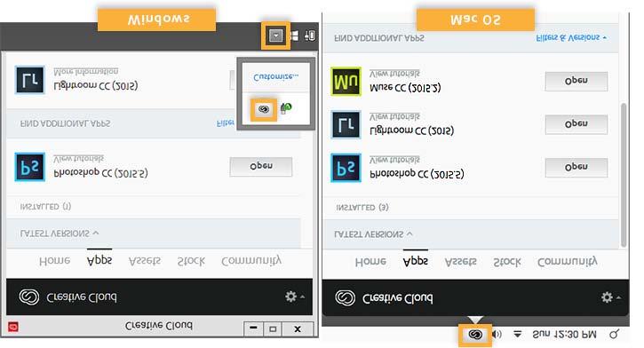Click Creative Cloud icon in Mac menu bar
This screenshot has height=348, width=644.
(x=475, y=335)
